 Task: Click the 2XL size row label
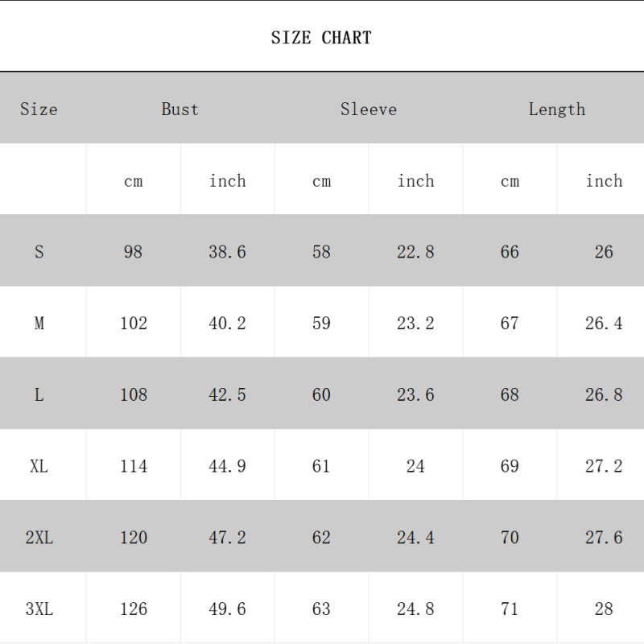point(39,538)
